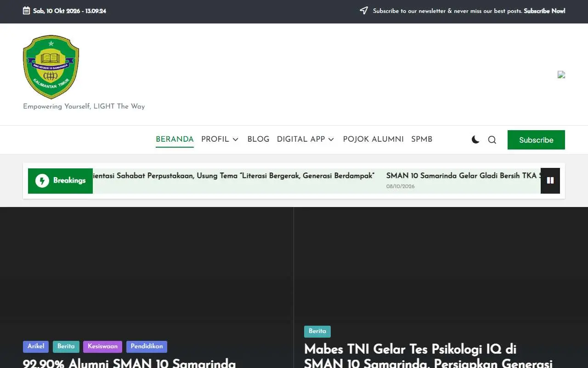Expand the DIGITAL APP dropdown menu
The image size is (588, 368).
pos(305,139)
